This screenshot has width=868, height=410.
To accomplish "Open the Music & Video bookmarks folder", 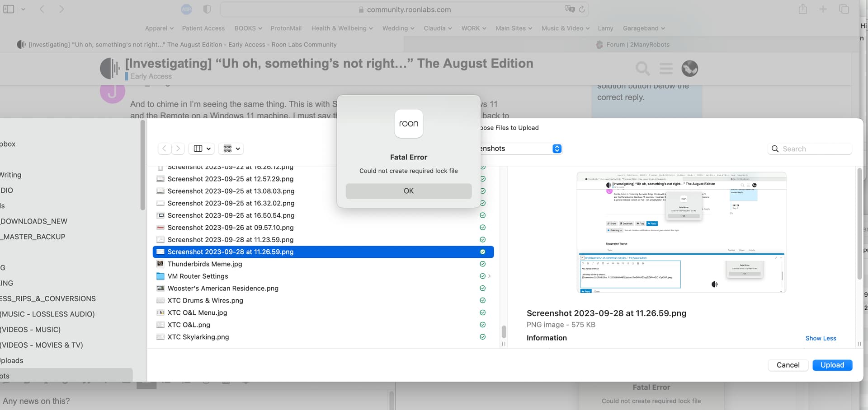I will click(566, 28).
